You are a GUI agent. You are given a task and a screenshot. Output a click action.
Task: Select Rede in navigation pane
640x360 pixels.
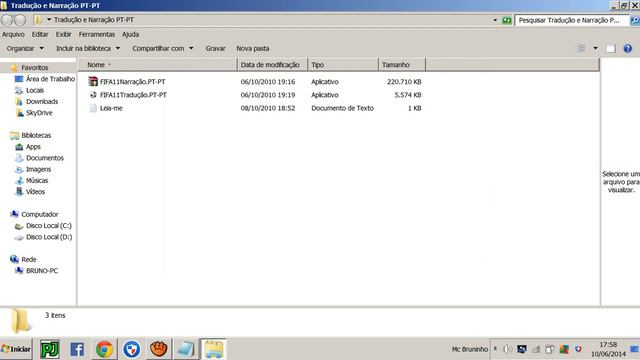point(29,260)
